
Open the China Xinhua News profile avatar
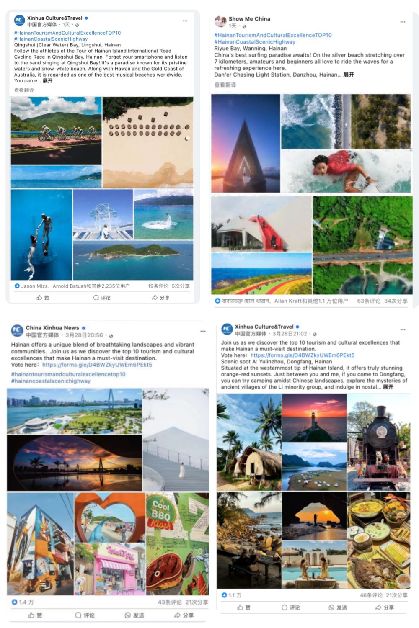click(17, 330)
